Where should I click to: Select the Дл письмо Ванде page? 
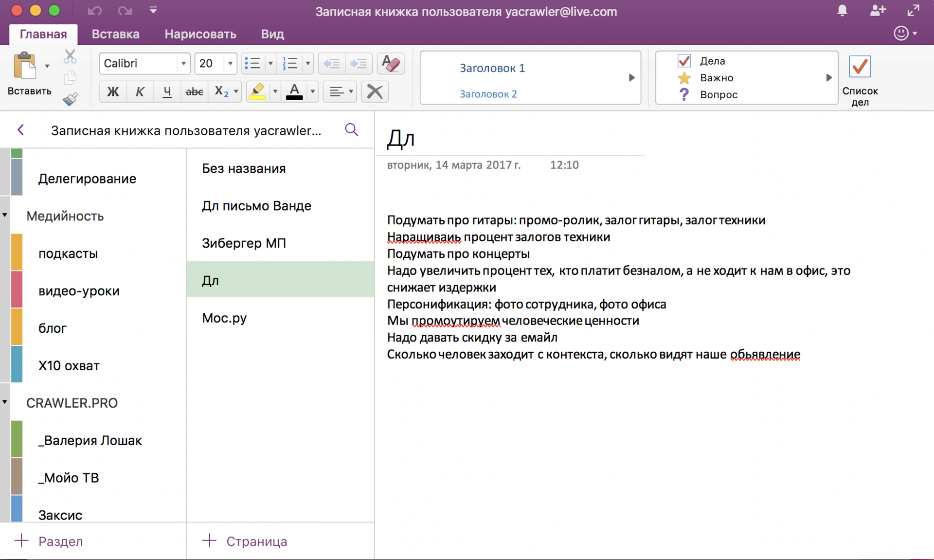click(x=281, y=206)
